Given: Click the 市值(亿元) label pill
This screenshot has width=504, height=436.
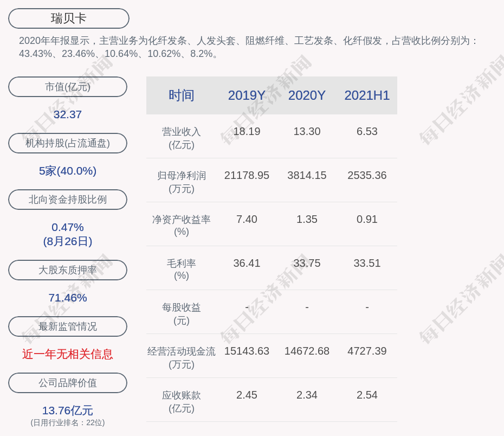Looking at the screenshot, I should [68, 87].
